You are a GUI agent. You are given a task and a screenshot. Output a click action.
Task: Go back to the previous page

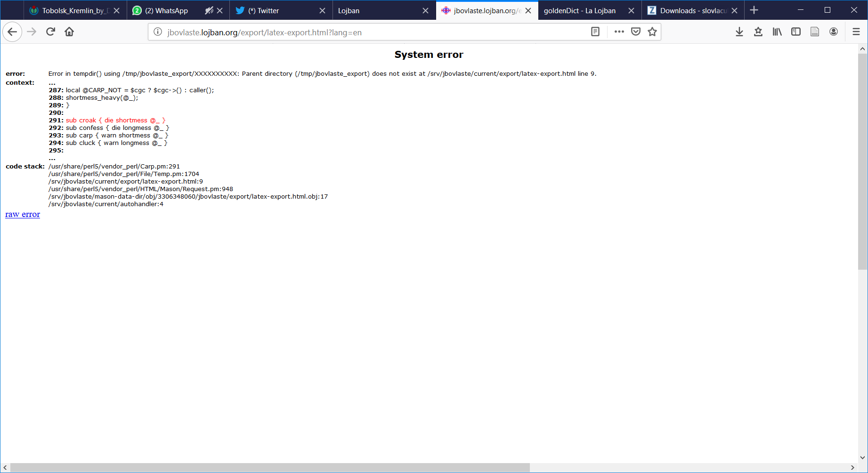pyautogui.click(x=12, y=32)
